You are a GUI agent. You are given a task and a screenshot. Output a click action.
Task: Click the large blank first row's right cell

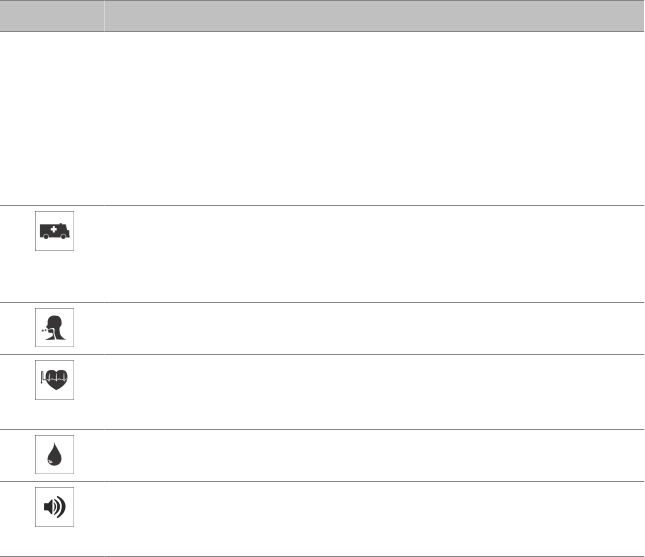tap(374, 118)
